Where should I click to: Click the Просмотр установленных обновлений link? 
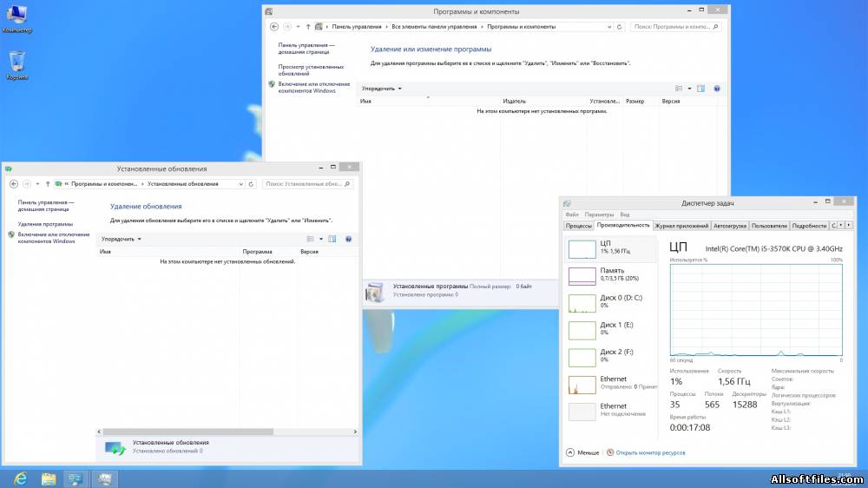pyautogui.click(x=311, y=70)
